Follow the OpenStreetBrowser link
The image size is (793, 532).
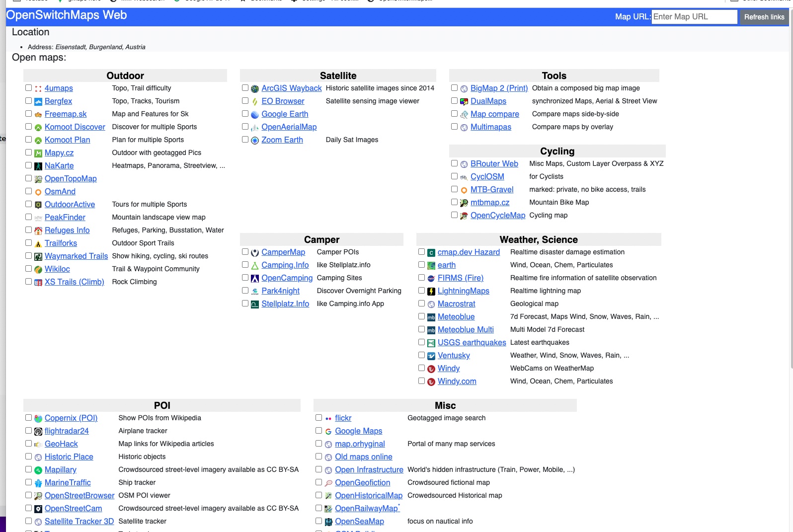[x=79, y=495]
